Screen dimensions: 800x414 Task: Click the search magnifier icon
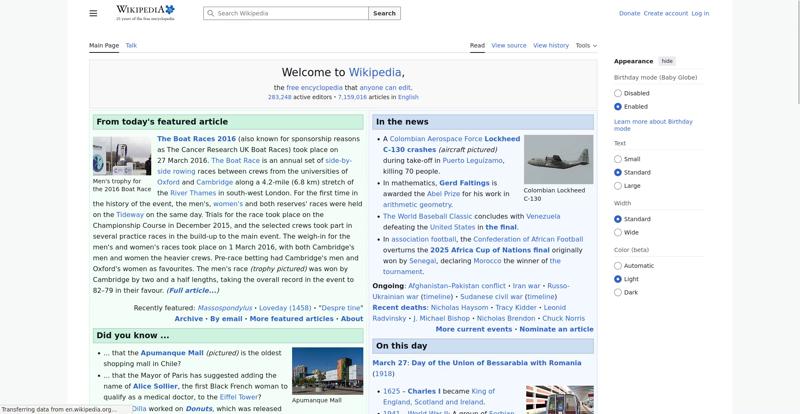[210, 13]
